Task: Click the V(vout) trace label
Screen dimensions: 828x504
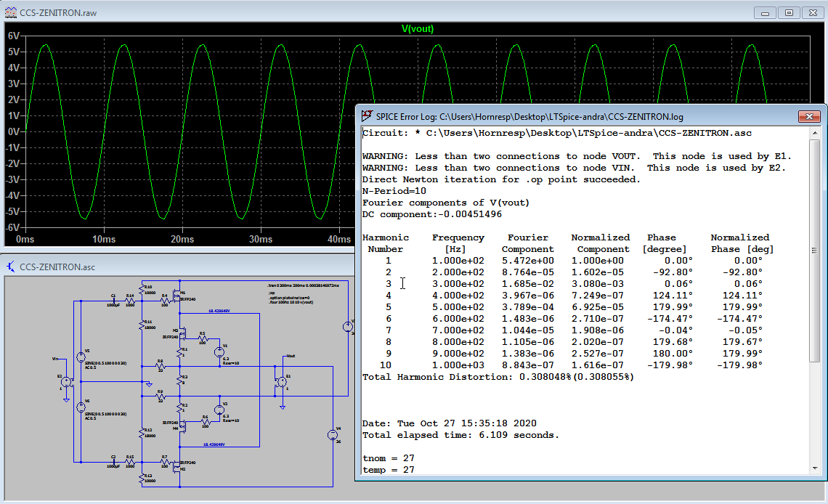Action: pos(417,28)
